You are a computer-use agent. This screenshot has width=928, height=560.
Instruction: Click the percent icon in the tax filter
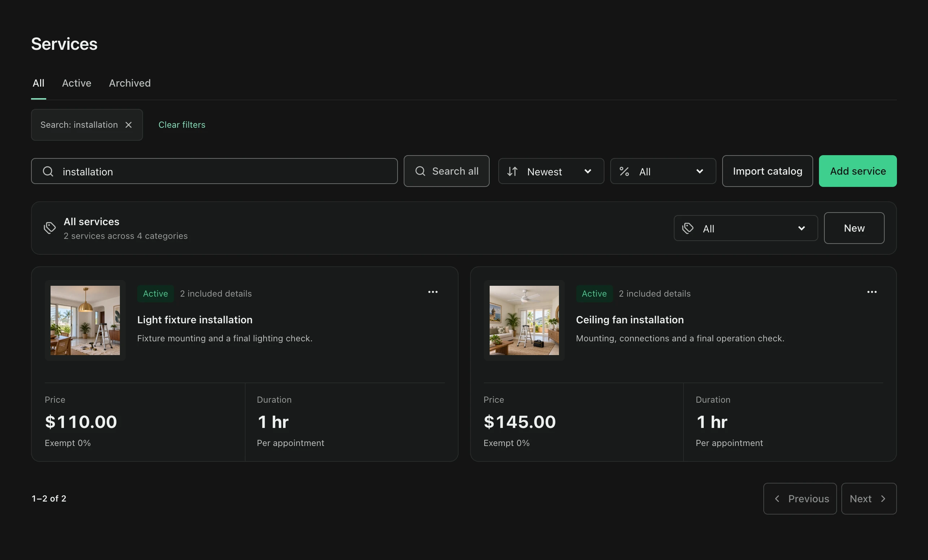[x=624, y=171]
